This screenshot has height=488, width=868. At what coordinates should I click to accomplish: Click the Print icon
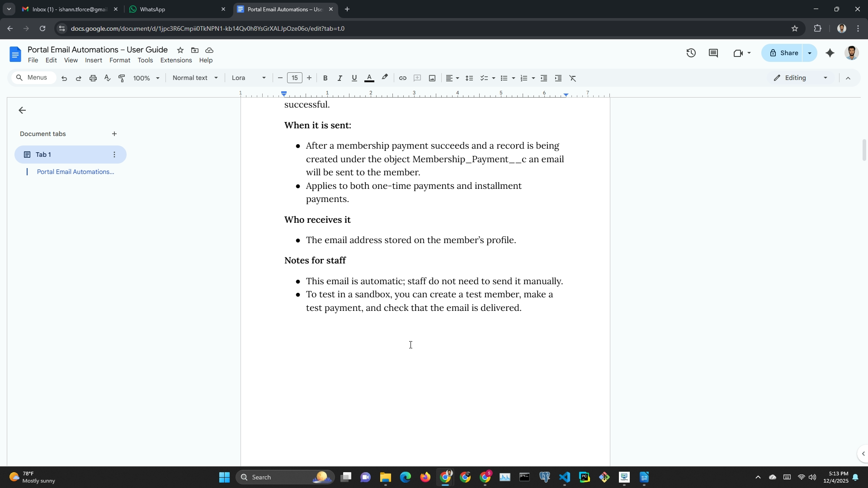[x=93, y=78]
